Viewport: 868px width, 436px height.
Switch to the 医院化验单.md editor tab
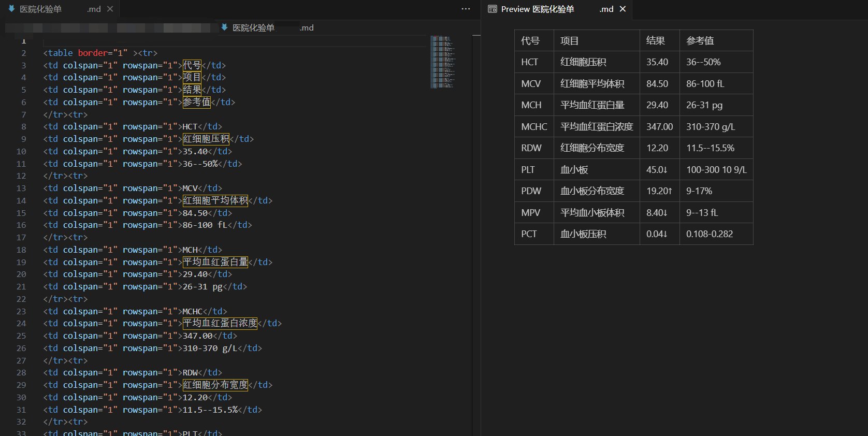(x=60, y=9)
